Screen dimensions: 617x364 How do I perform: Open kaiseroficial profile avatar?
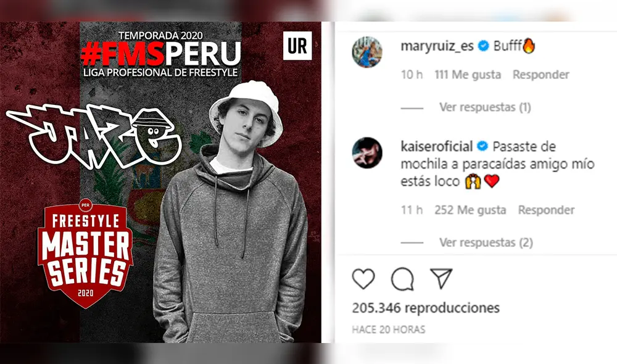coord(367,152)
